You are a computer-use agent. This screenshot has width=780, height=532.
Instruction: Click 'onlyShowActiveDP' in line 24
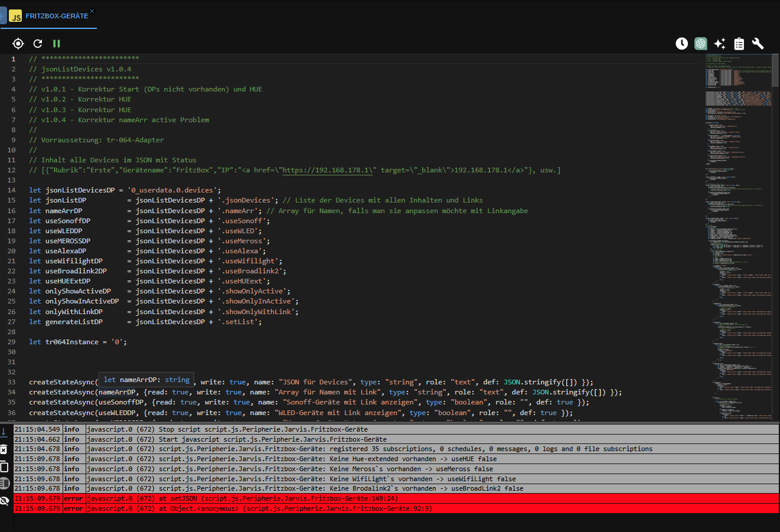78,291
